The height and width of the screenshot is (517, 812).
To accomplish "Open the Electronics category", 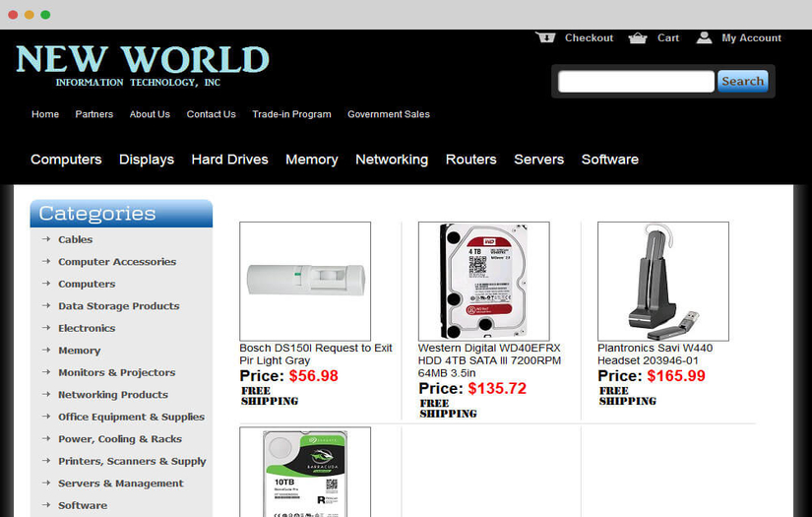I will pos(87,328).
